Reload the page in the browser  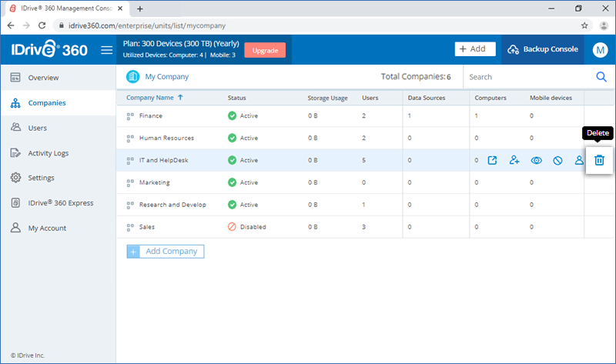point(42,25)
